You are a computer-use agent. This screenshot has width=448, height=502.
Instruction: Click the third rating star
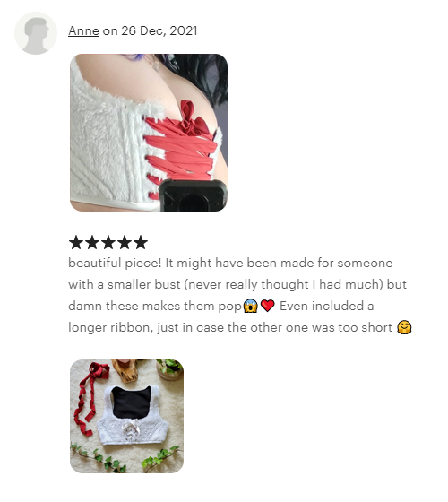point(108,242)
